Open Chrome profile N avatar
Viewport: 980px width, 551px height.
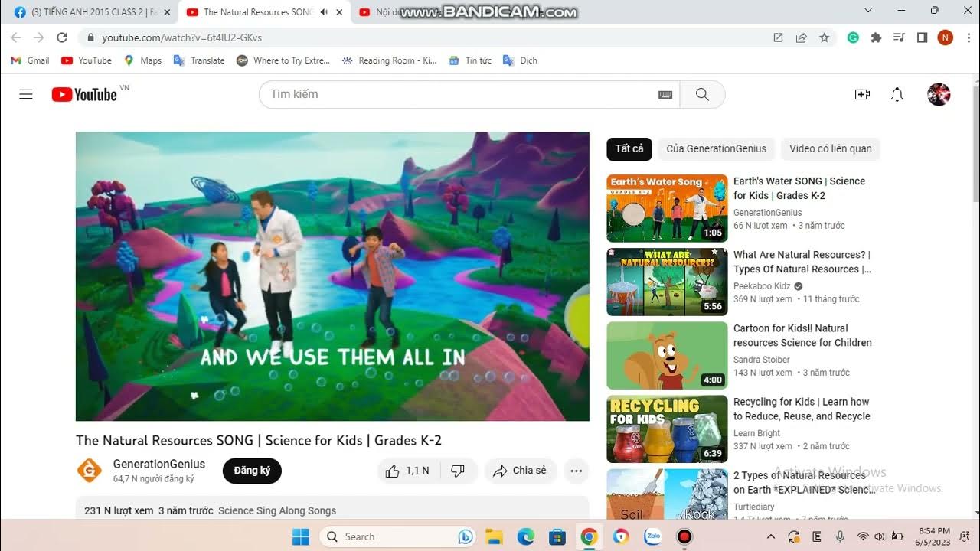[x=946, y=37]
